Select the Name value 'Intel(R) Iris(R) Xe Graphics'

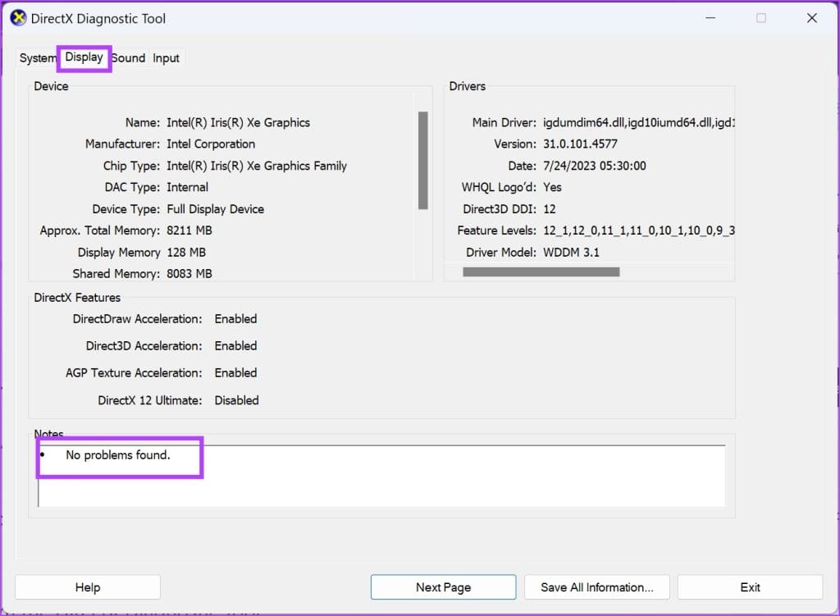tap(239, 122)
